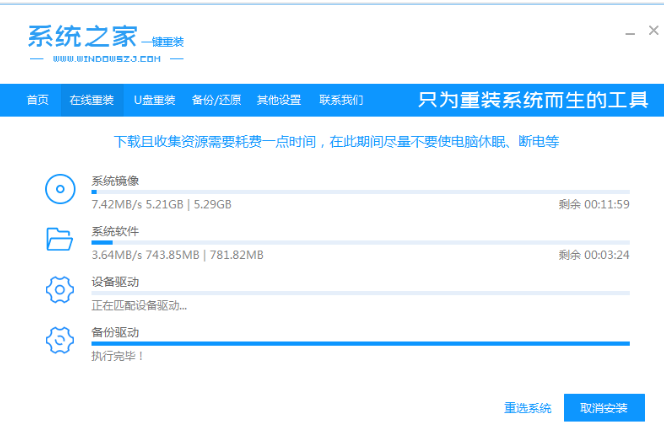Viewport: 664px width, 426px height.
Task: Click the 系统软件 folder icon
Action: pyautogui.click(x=60, y=239)
